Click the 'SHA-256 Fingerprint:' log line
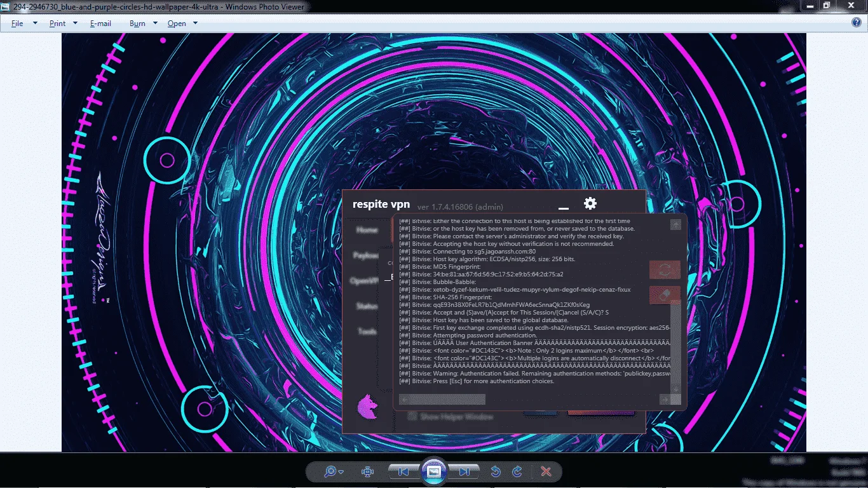868x488 pixels. coord(445,297)
